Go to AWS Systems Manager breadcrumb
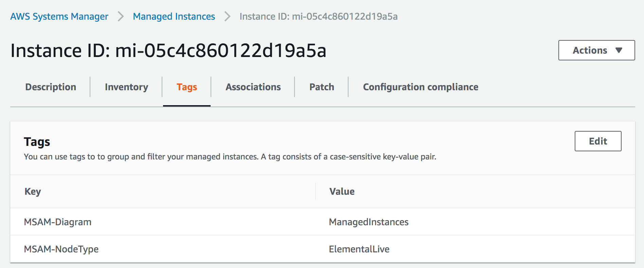The image size is (644, 268). [x=59, y=16]
